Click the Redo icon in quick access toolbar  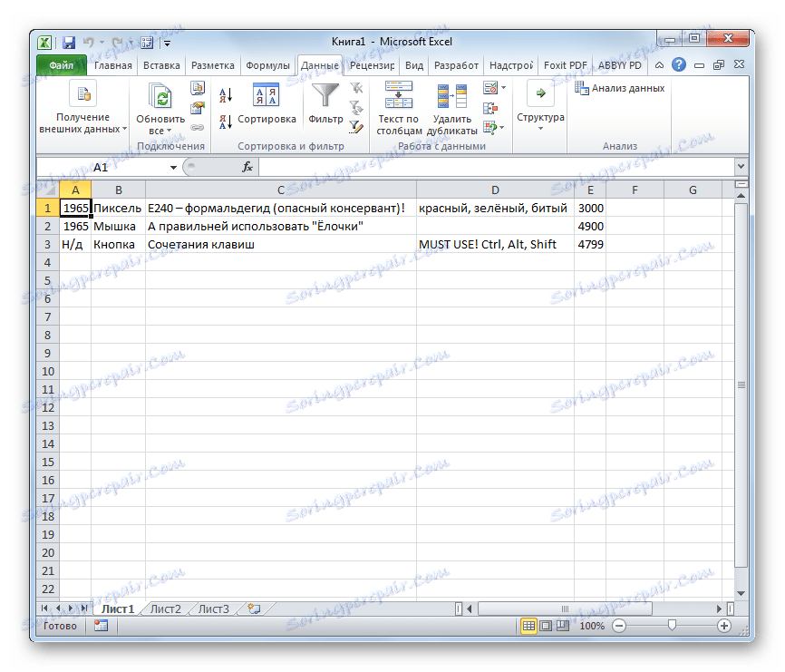[118, 43]
